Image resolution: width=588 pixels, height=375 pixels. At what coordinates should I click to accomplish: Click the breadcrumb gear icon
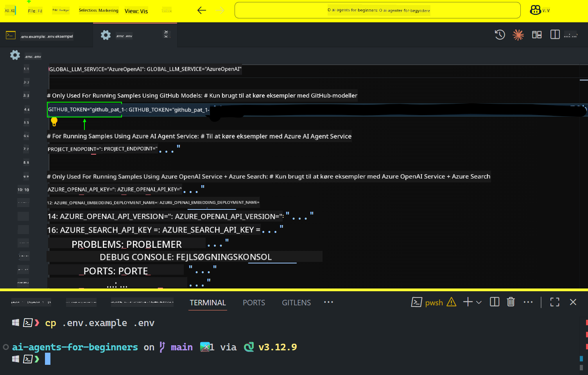[15, 55]
